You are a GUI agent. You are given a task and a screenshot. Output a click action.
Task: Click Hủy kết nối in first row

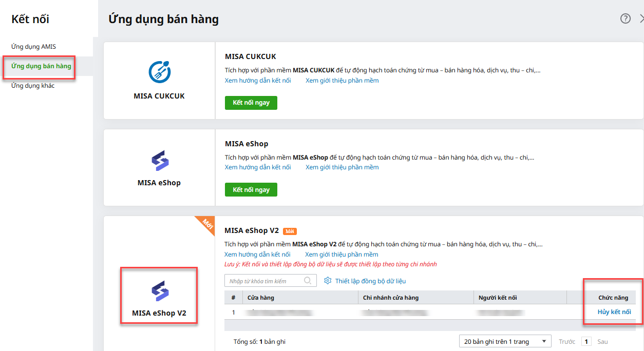614,312
